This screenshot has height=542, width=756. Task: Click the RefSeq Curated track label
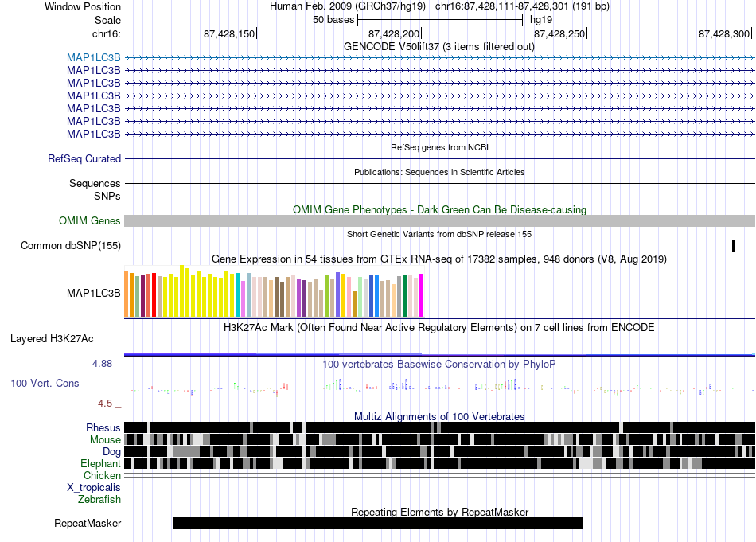[84, 158]
